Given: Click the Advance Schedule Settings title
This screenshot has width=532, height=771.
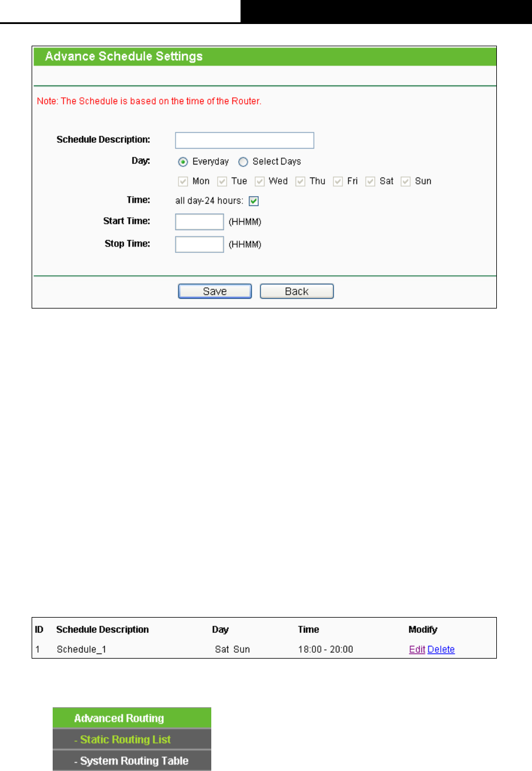Looking at the screenshot, I should click(124, 57).
